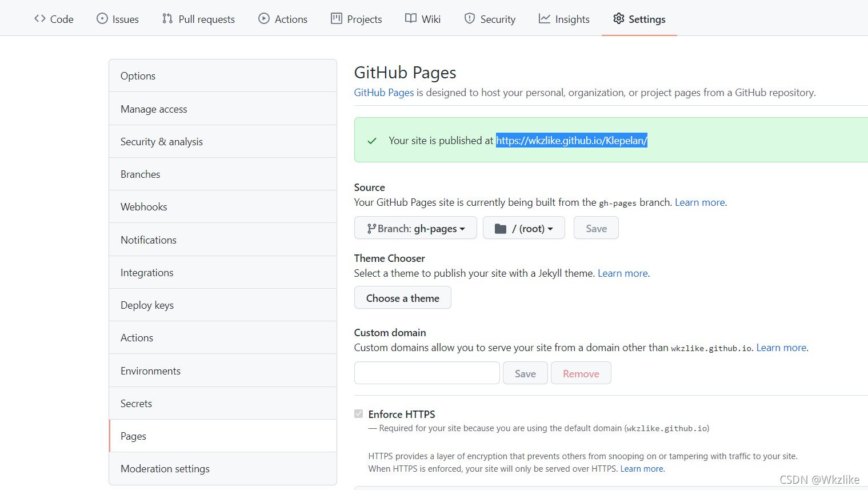
Task: Select Options in settings sidebar
Action: pyautogui.click(x=223, y=75)
